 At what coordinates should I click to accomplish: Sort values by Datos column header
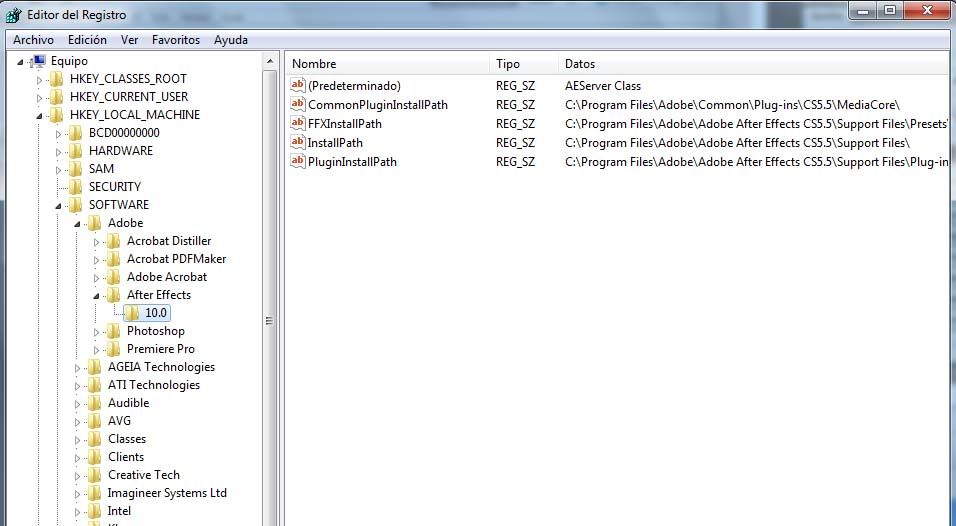point(754,63)
